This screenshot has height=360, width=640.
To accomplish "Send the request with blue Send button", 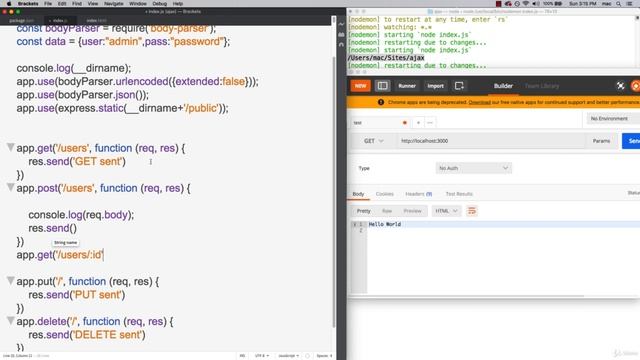I will click(x=631, y=141).
